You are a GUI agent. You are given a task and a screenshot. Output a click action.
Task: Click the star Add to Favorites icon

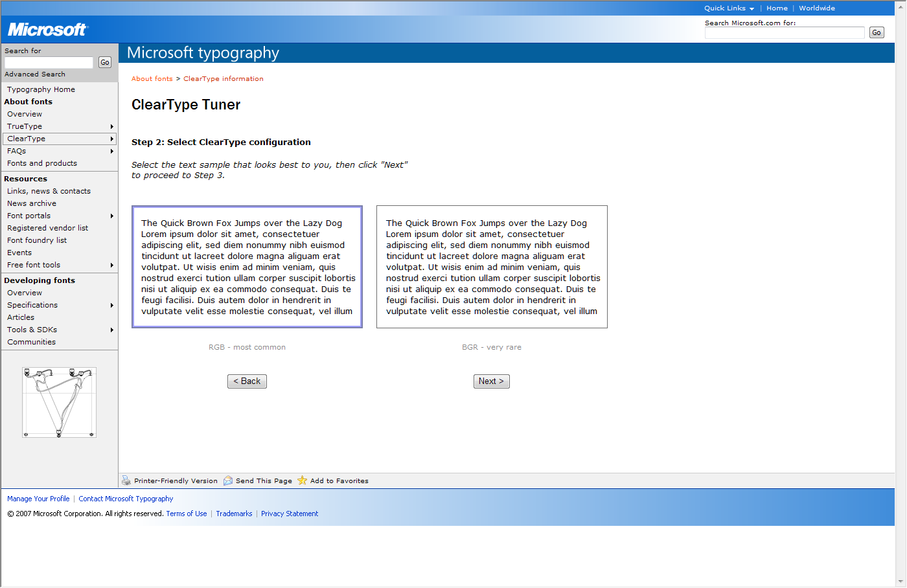(302, 481)
